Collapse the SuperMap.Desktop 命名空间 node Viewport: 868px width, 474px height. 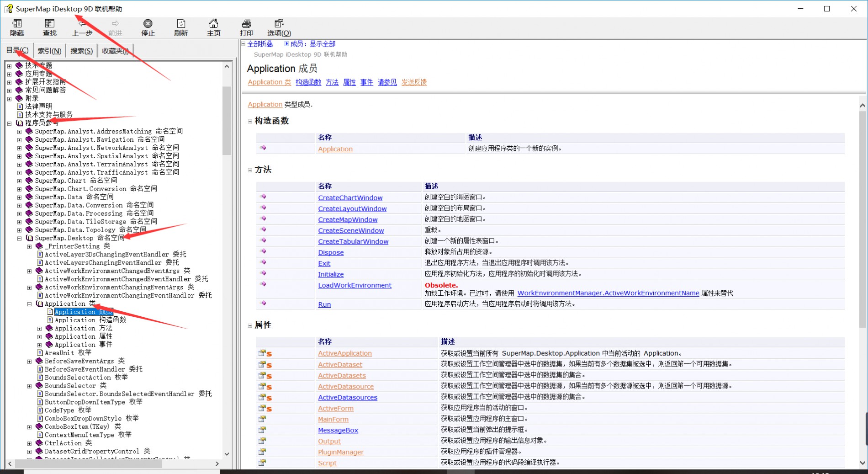pyautogui.click(x=19, y=239)
